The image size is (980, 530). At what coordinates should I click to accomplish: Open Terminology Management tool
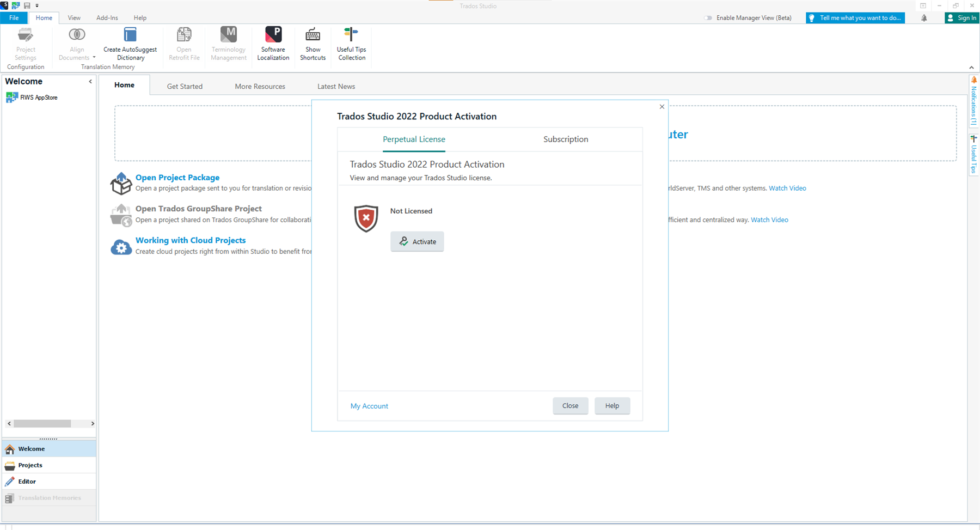229,44
